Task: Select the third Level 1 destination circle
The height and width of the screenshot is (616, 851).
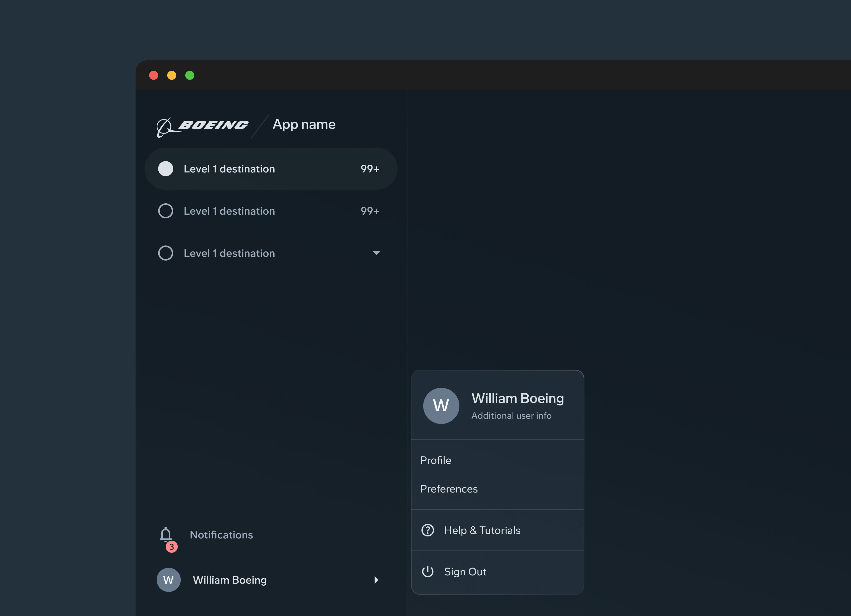Action: tap(165, 253)
